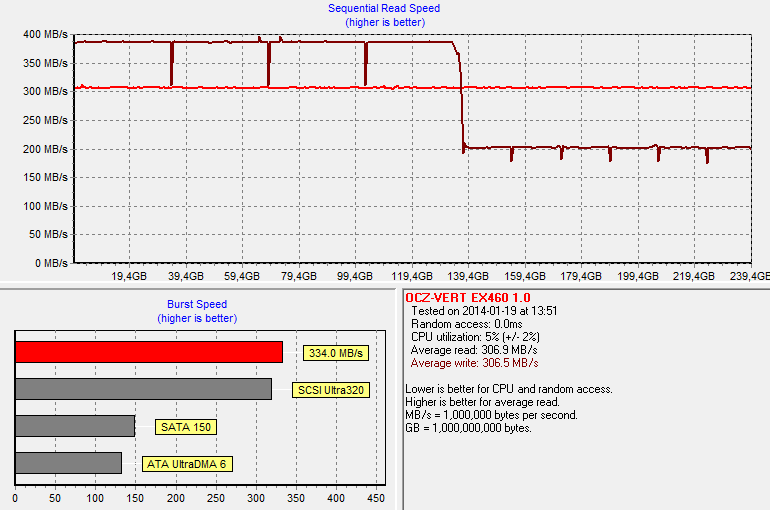Click the Sequential Read Speed chart title
This screenshot has width=770, height=510.
(384, 9)
